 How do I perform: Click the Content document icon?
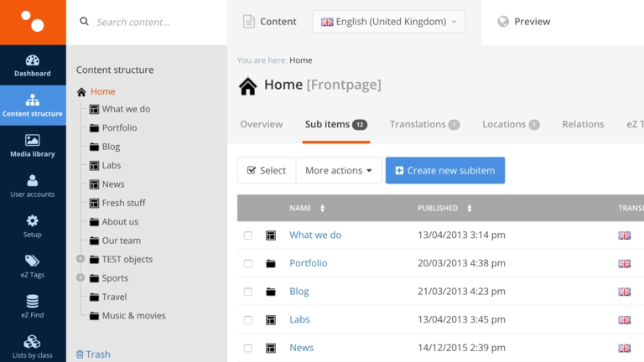pyautogui.click(x=249, y=21)
